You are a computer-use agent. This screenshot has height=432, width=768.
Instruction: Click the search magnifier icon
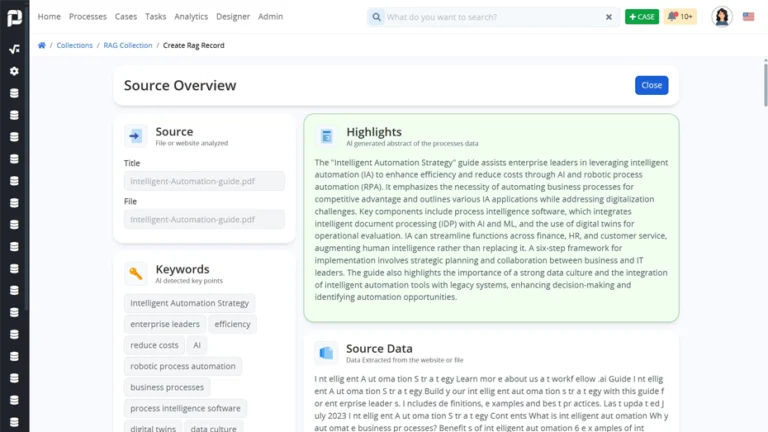tap(376, 17)
